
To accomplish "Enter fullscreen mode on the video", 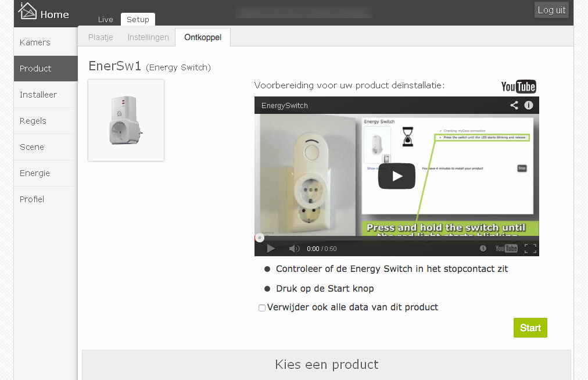I will 530,248.
